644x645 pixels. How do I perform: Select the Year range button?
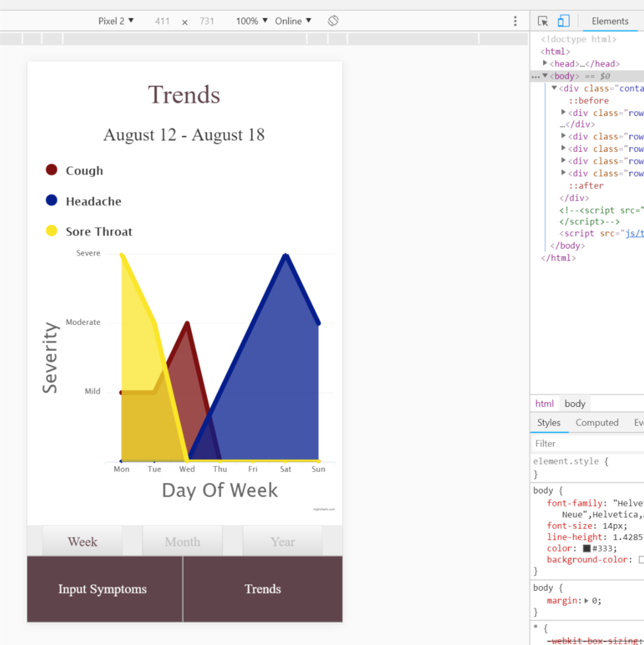point(283,541)
